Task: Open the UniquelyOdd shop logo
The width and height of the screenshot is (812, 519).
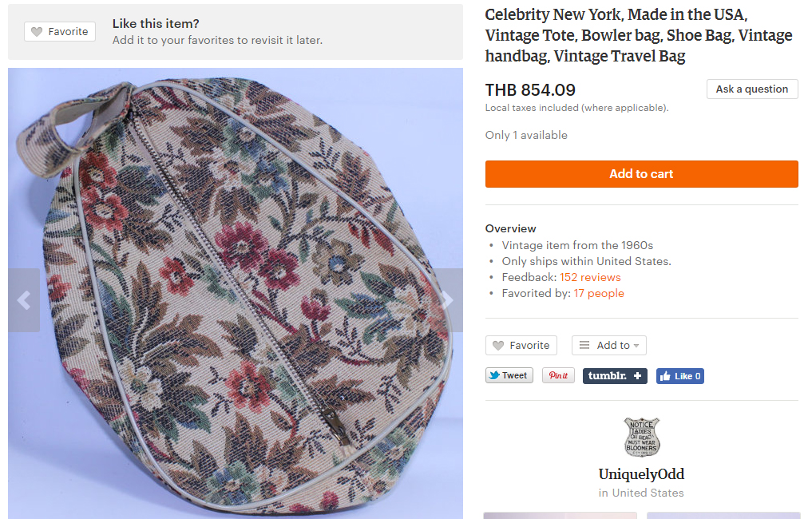Action: pos(641,437)
